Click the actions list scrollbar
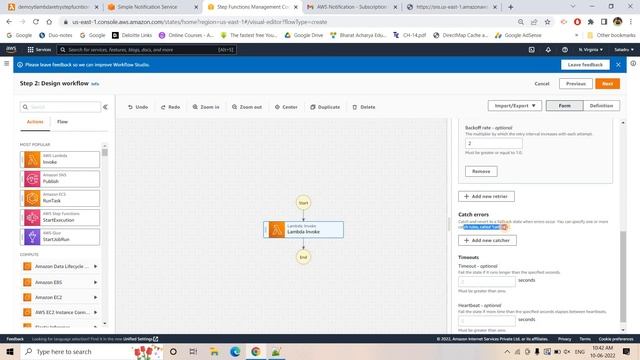 pyautogui.click(x=105, y=152)
